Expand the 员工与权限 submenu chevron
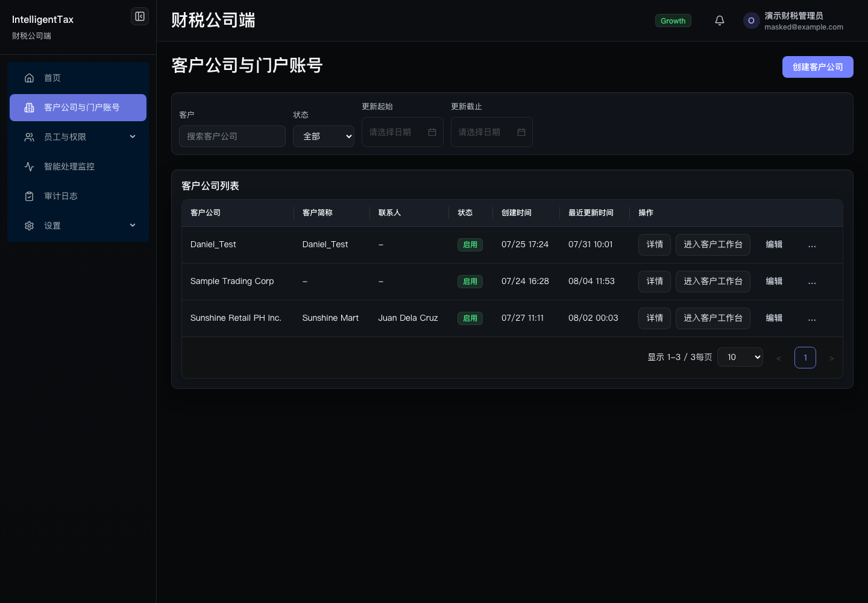The height and width of the screenshot is (603, 868). pyautogui.click(x=133, y=137)
